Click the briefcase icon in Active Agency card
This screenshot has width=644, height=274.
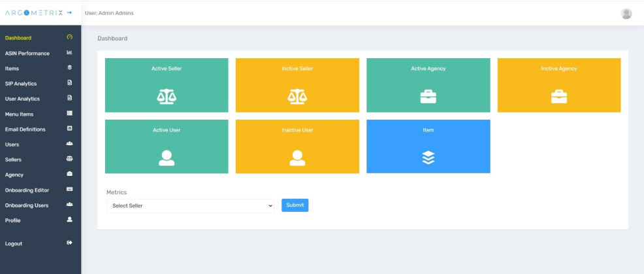click(x=428, y=96)
